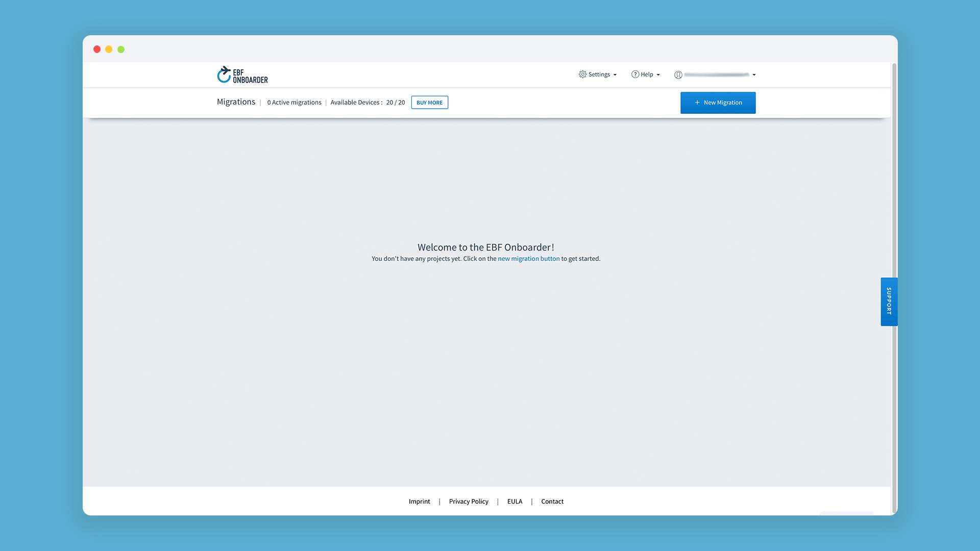
Task: Expand the Settings dropdown arrow
Action: [615, 75]
